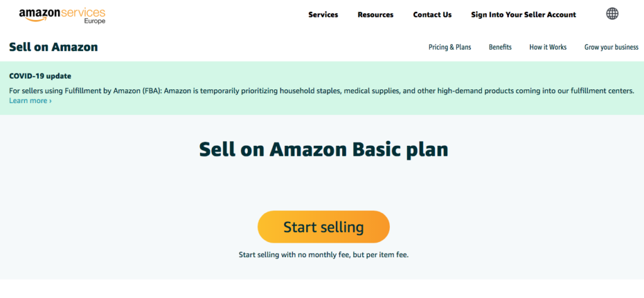Image resolution: width=644 pixels, height=298 pixels.
Task: Click the orange Start selling button
Action: pyautogui.click(x=323, y=227)
